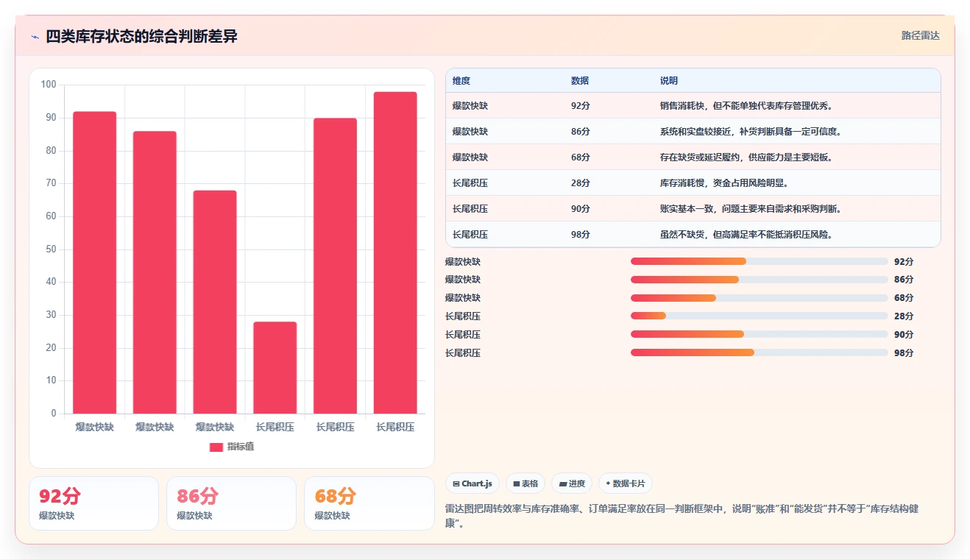Click the y-axis tick label 0
The height and width of the screenshot is (560, 970).
(x=54, y=414)
